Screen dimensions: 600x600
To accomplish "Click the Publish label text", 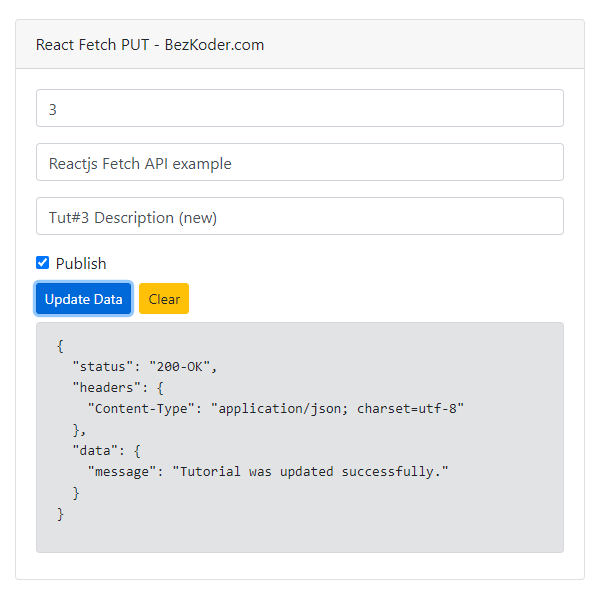I will pos(81,264).
